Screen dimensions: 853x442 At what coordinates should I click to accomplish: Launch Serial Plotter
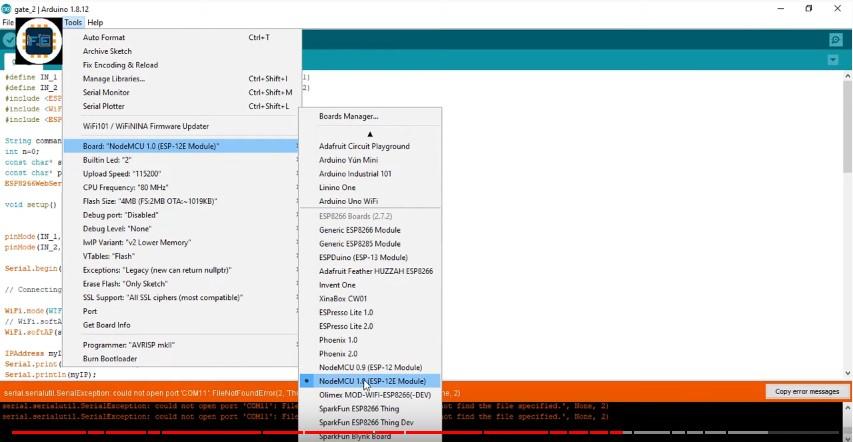pyautogui.click(x=182, y=106)
